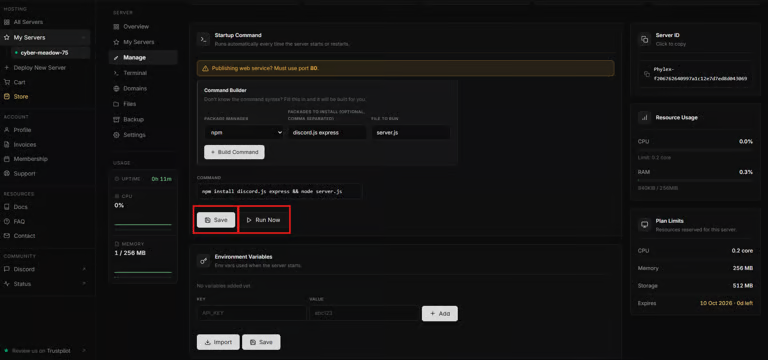
Task: Save the startup command
Action: click(216, 220)
